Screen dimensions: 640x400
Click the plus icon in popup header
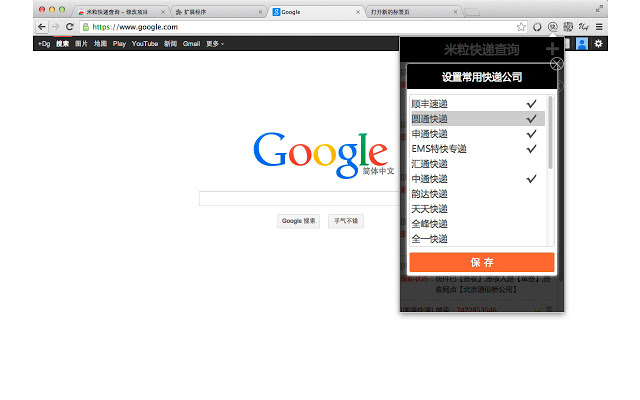(x=552, y=49)
